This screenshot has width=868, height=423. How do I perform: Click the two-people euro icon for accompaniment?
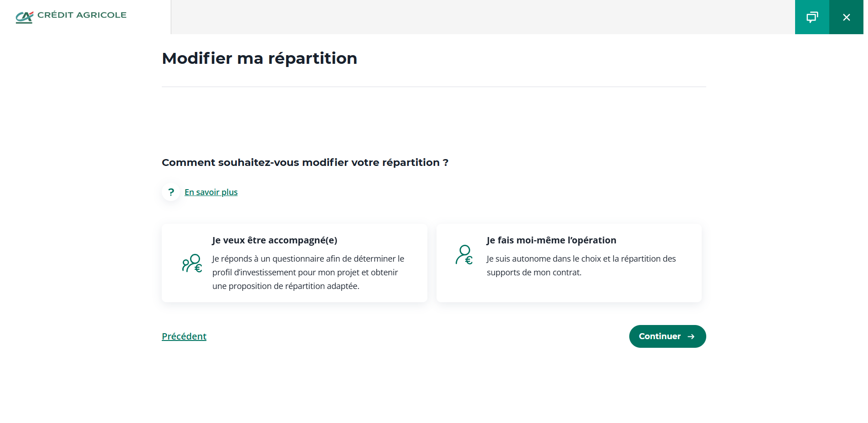(192, 263)
